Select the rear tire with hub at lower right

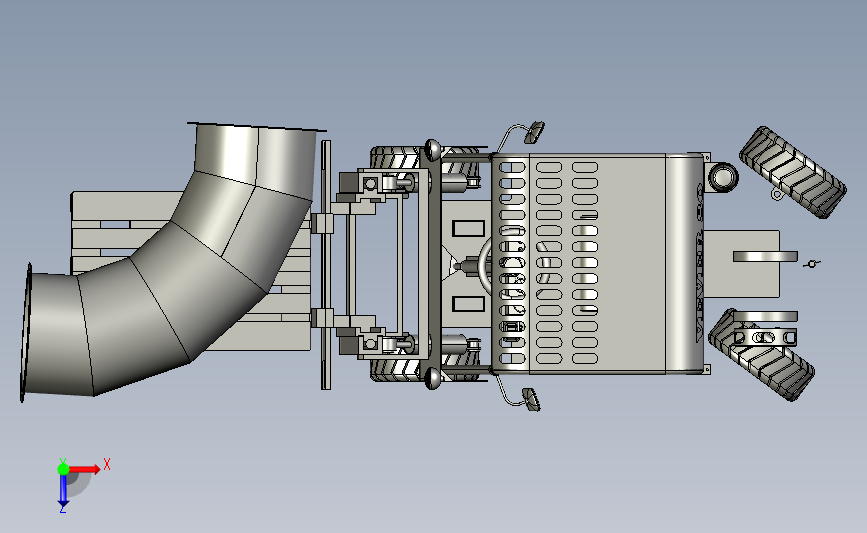tap(761, 354)
